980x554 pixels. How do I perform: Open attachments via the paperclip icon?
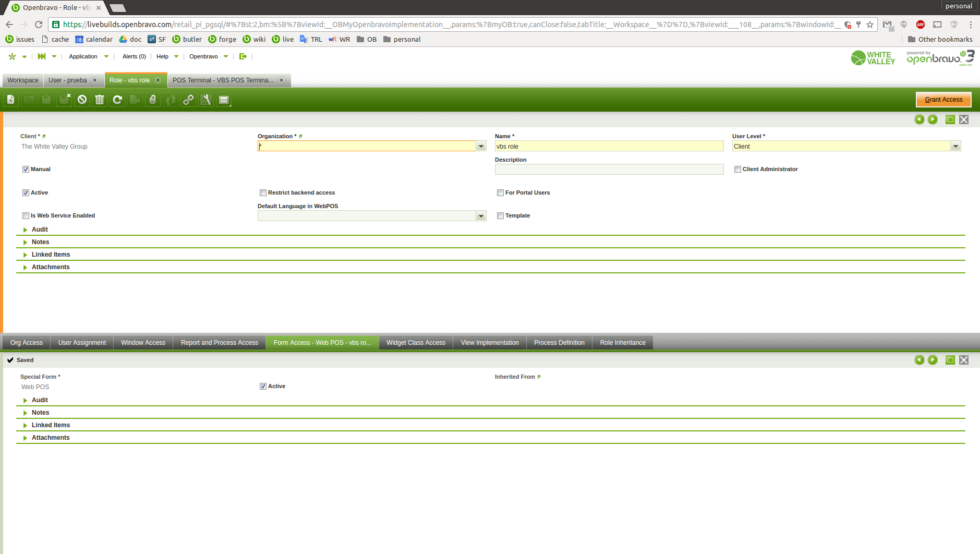[x=153, y=100]
